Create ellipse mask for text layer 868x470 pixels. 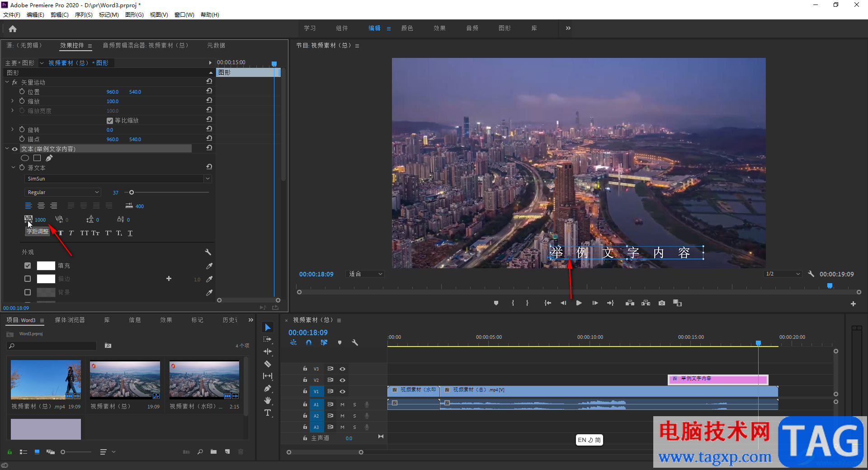[25, 158]
